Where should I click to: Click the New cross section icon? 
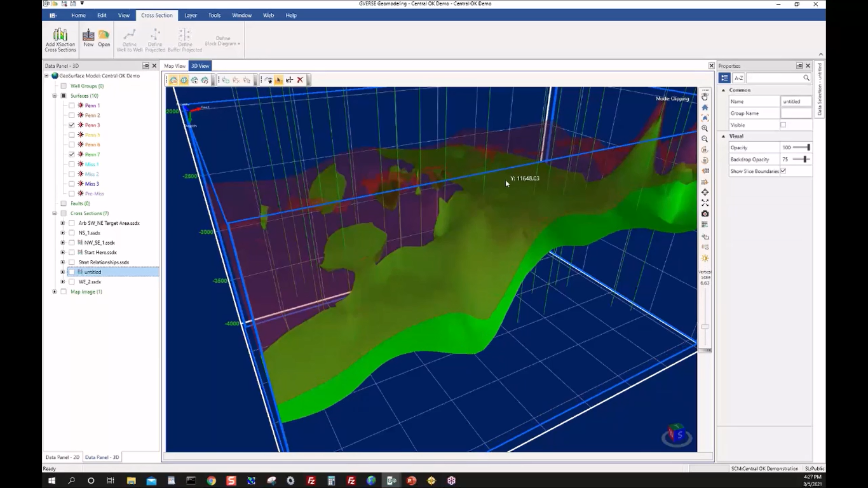88,36
